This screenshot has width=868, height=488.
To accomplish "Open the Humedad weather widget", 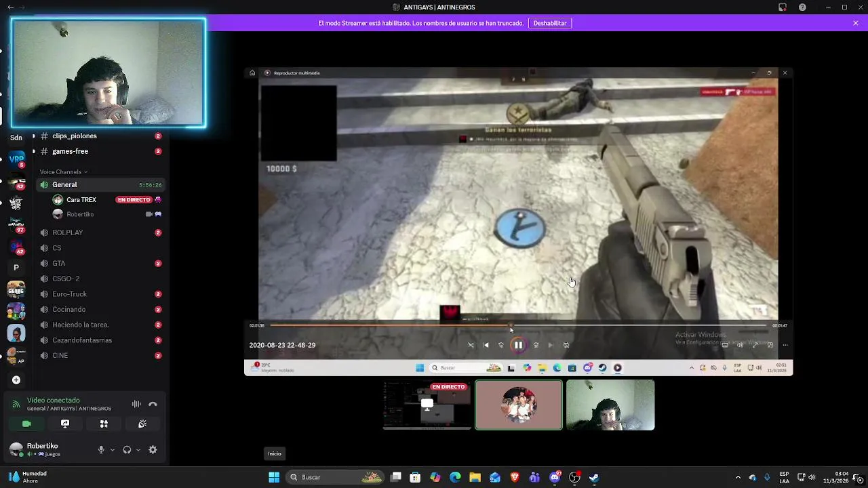I will tap(27, 477).
